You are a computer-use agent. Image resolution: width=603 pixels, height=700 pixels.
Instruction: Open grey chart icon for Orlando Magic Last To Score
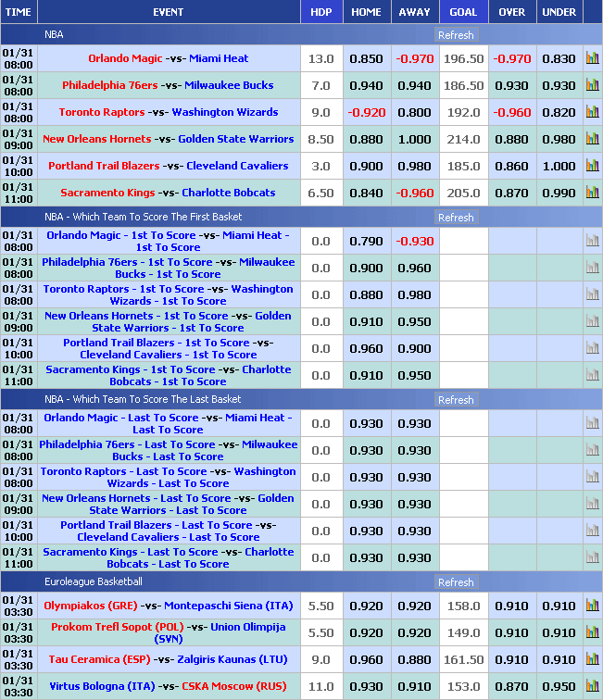tap(592, 423)
